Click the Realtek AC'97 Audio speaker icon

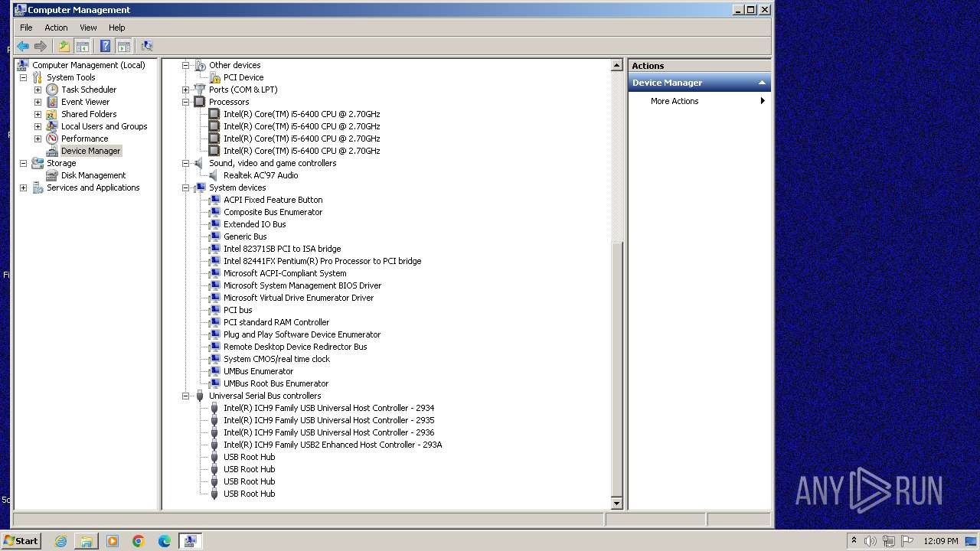pos(214,175)
